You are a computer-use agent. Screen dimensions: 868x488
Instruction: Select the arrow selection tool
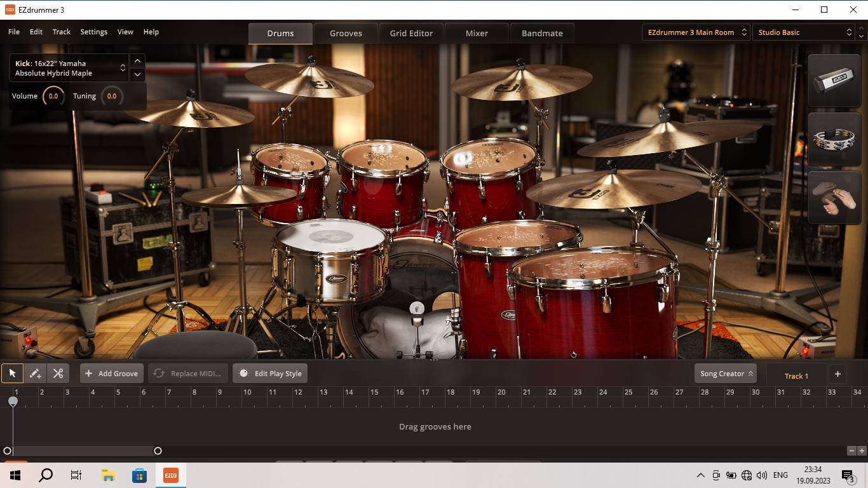coord(12,374)
